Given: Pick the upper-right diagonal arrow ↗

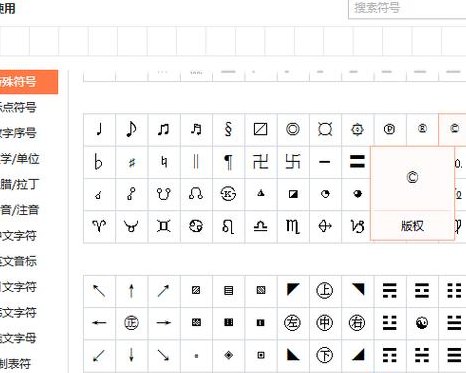Looking at the screenshot, I should (x=164, y=291).
